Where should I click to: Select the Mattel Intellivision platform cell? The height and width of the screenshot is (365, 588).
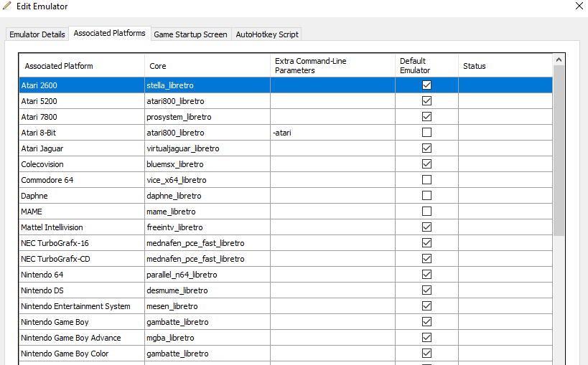click(82, 227)
